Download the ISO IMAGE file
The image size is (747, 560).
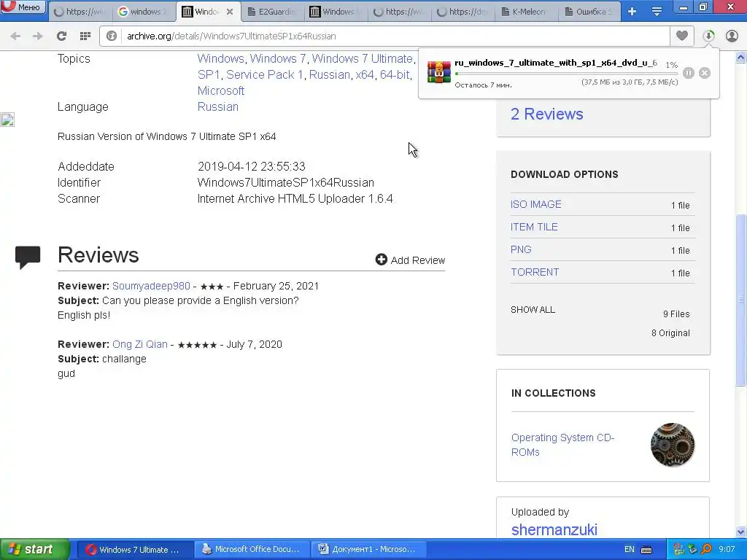(x=536, y=204)
